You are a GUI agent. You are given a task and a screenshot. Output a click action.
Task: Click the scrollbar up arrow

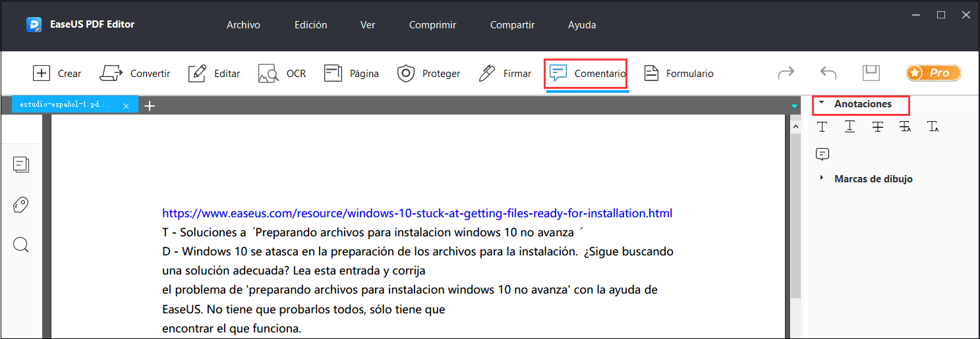[795, 126]
